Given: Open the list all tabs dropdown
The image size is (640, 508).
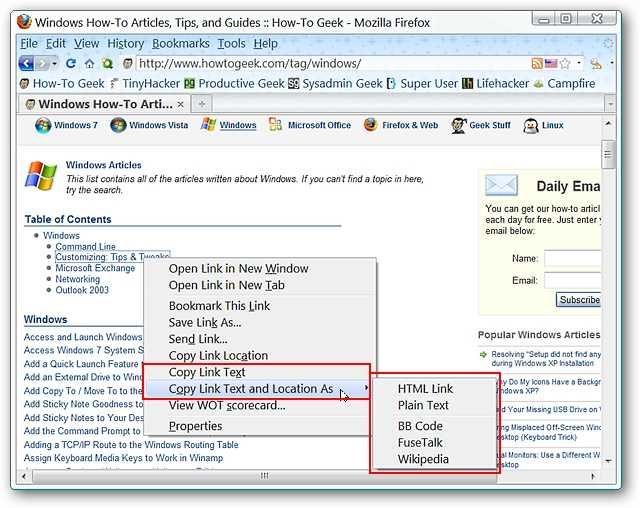Looking at the screenshot, I should coord(610,104).
